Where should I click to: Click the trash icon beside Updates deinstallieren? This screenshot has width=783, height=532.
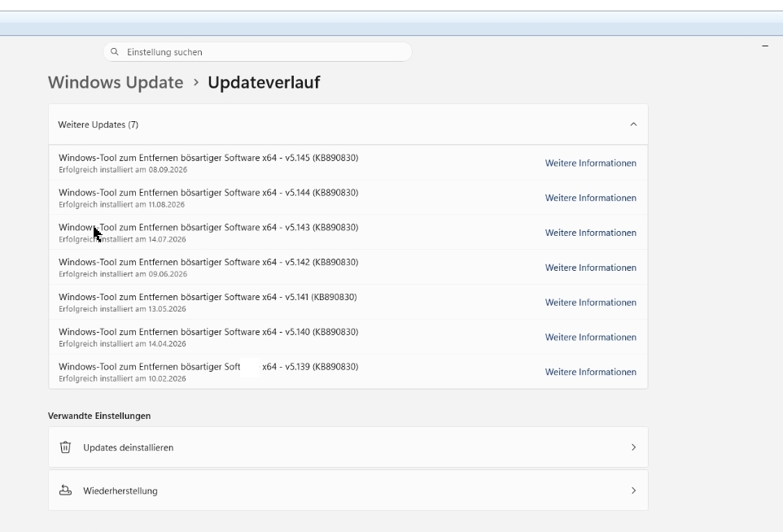65,447
